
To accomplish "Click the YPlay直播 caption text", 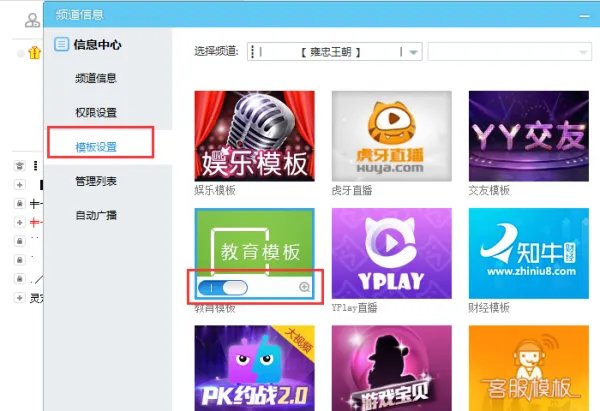I will coord(354,308).
